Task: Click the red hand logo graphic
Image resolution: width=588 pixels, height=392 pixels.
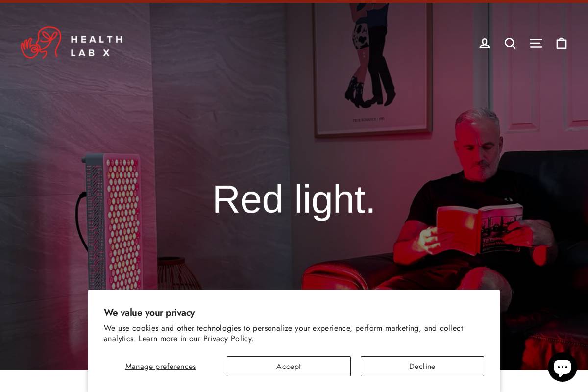Action: point(41,43)
